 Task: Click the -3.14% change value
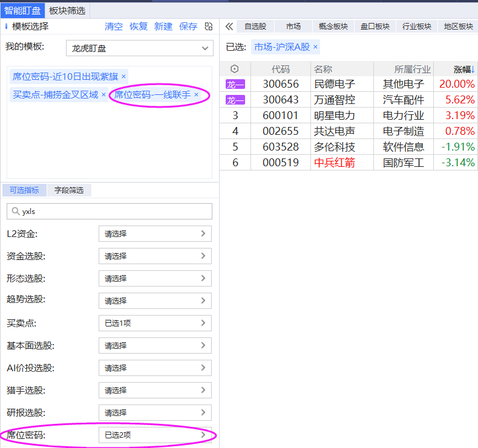point(458,163)
